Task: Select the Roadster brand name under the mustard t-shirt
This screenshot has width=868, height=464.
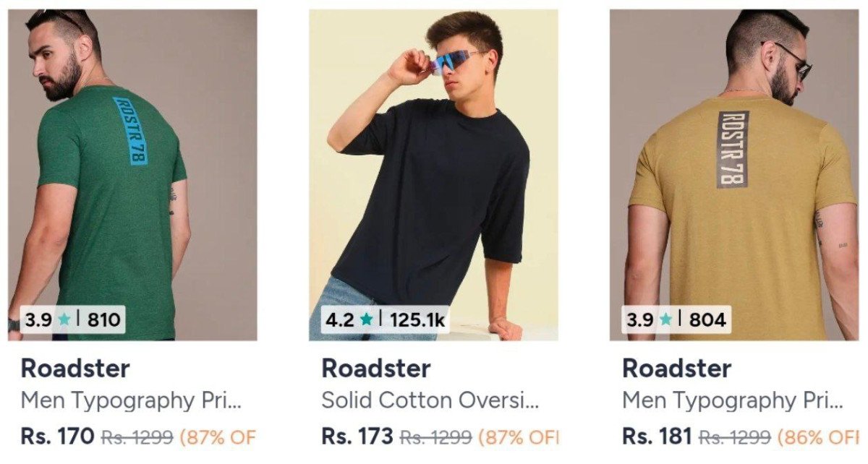Action: pyautogui.click(x=677, y=369)
